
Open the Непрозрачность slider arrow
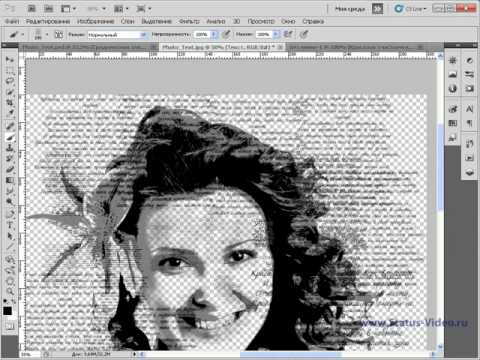215,34
